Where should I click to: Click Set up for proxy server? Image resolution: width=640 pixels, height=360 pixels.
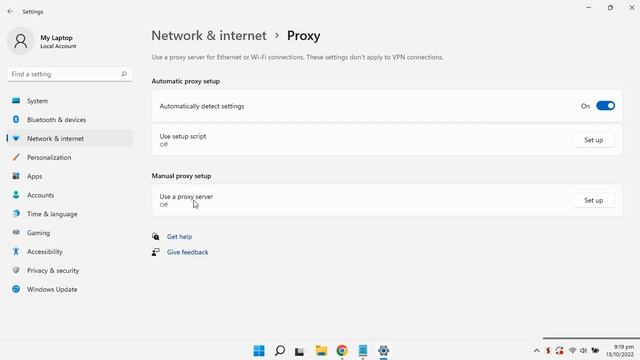point(593,200)
